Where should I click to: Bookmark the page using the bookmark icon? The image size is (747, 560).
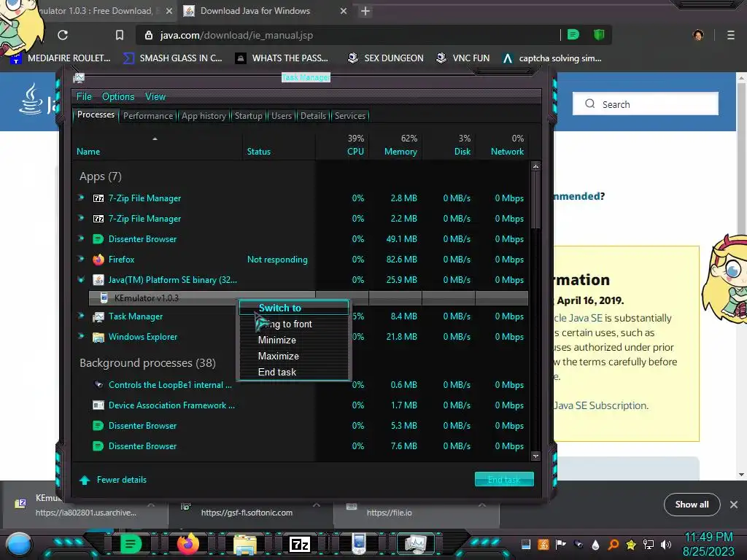coord(120,35)
